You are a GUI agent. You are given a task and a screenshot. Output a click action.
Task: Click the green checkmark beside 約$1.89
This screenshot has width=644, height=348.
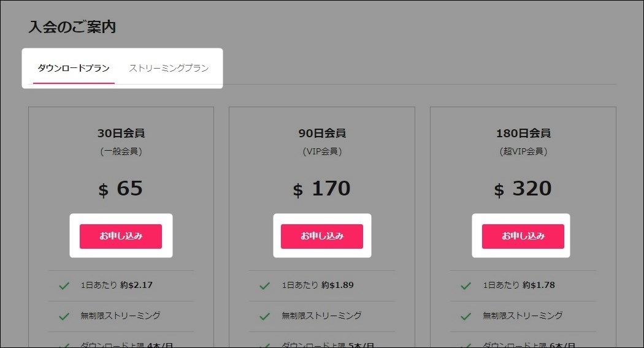pyautogui.click(x=264, y=286)
